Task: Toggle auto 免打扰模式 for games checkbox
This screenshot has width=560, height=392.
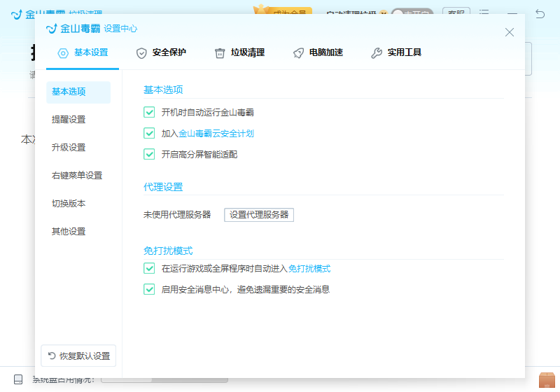Action: (x=149, y=268)
